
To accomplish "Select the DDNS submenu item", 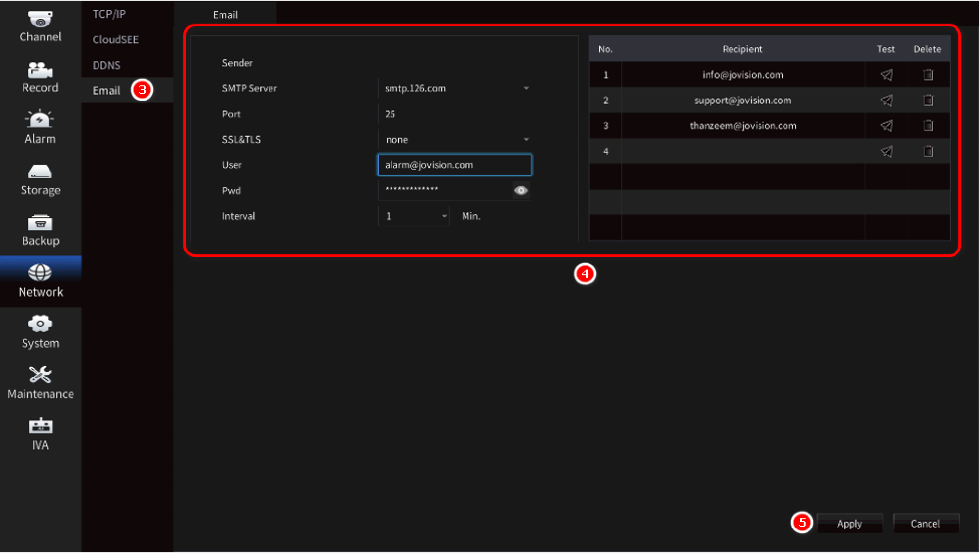I will pos(106,65).
